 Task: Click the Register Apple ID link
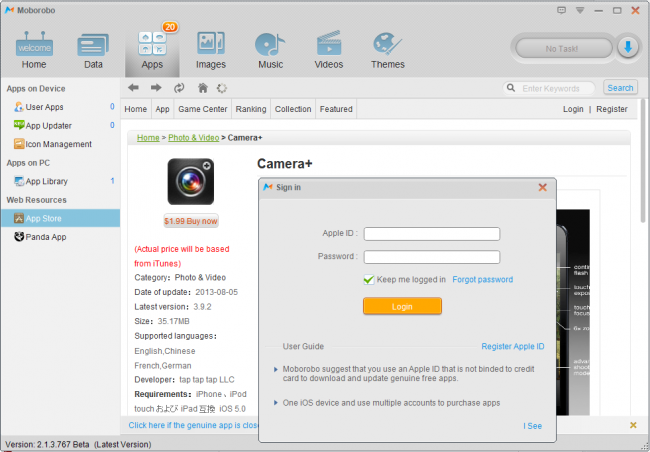point(513,346)
